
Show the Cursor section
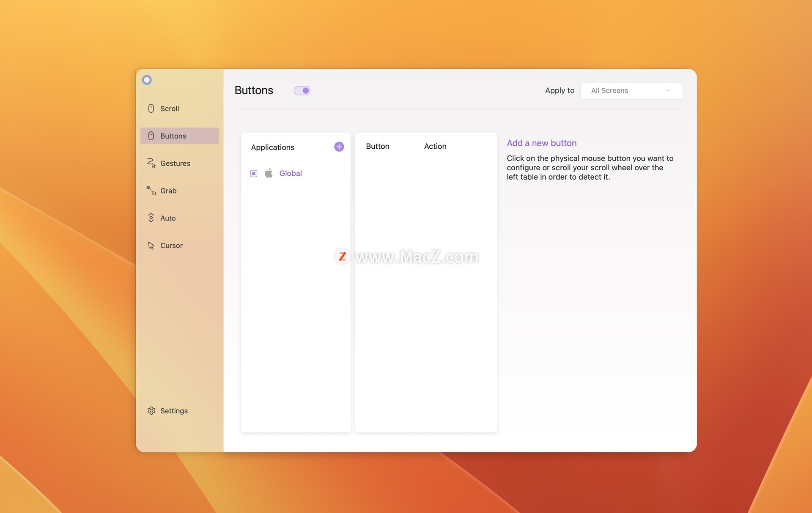click(x=179, y=246)
